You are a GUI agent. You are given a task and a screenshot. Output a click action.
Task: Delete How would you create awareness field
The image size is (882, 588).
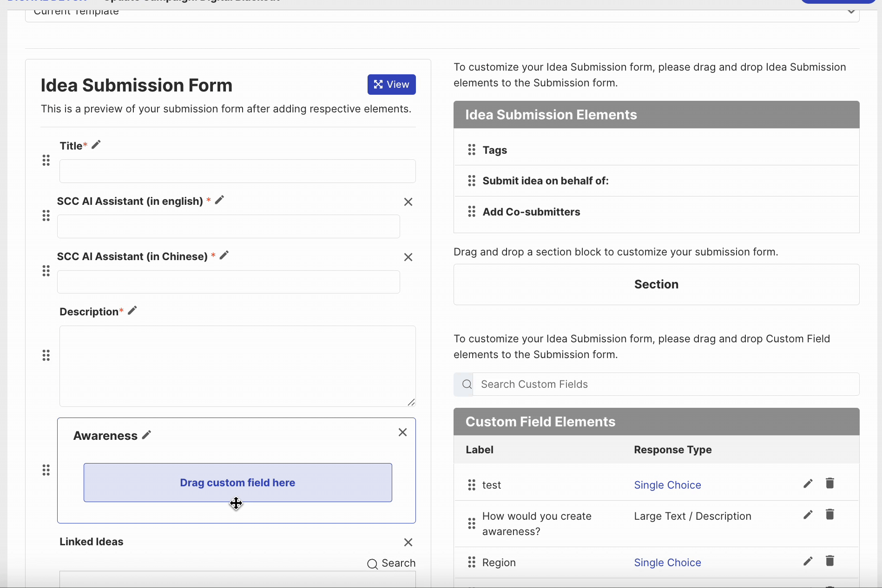[x=830, y=514]
